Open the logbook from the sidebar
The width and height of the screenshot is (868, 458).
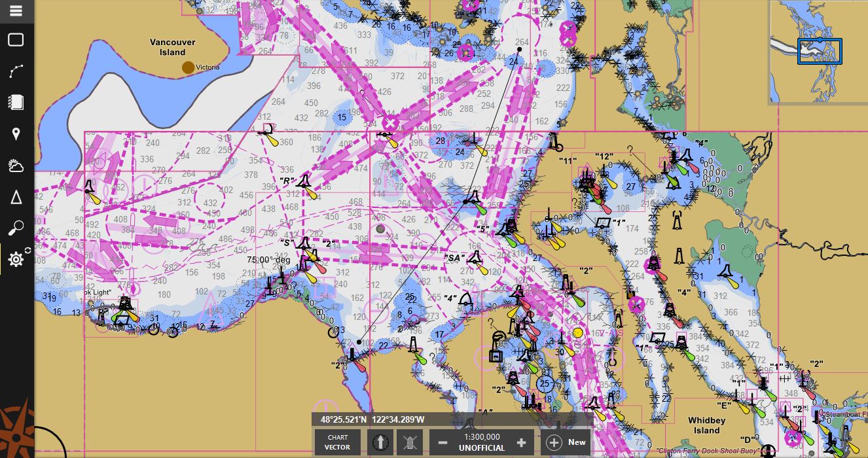click(16, 102)
